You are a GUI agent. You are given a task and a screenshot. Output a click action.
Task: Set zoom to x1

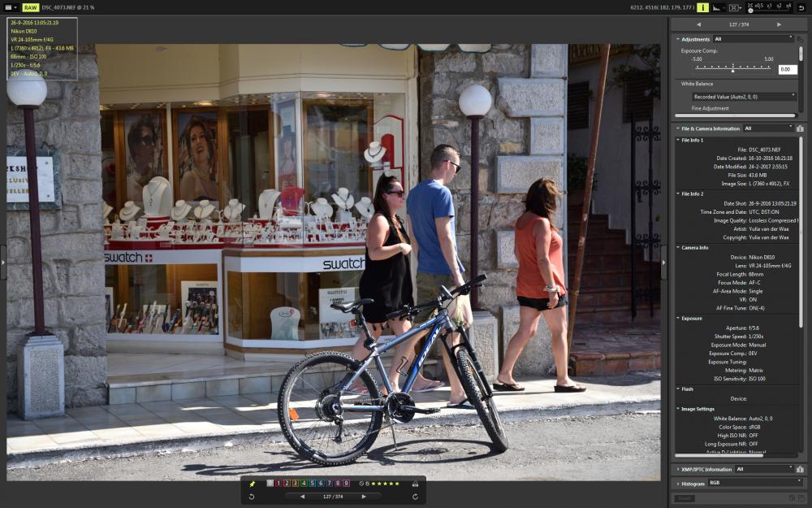(770, 7)
